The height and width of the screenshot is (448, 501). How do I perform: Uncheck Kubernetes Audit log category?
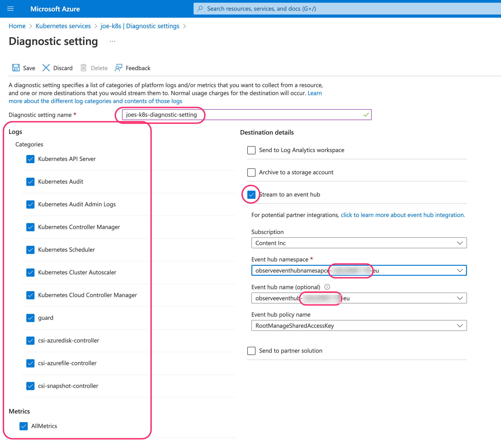30,182
